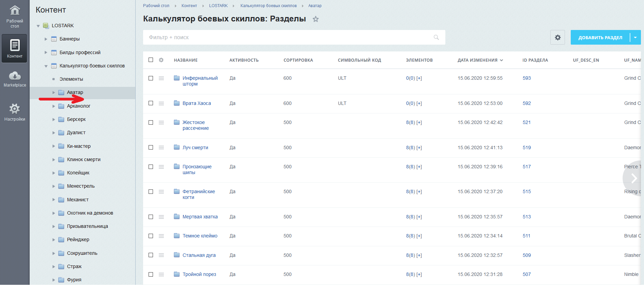644x294 pixels.
Task: Open row menu for Инфернальный шторм
Action: tap(161, 78)
